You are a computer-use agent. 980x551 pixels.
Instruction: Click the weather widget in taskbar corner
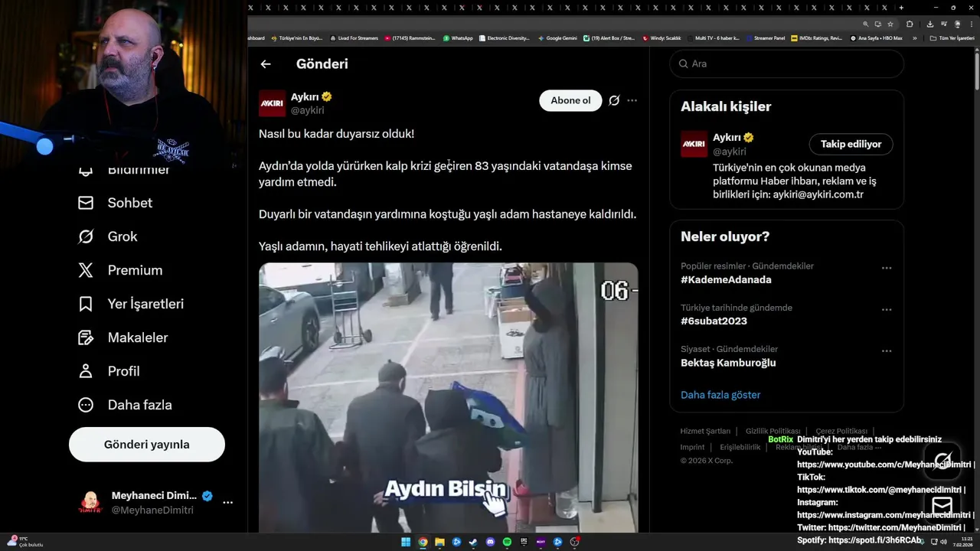[24, 541]
